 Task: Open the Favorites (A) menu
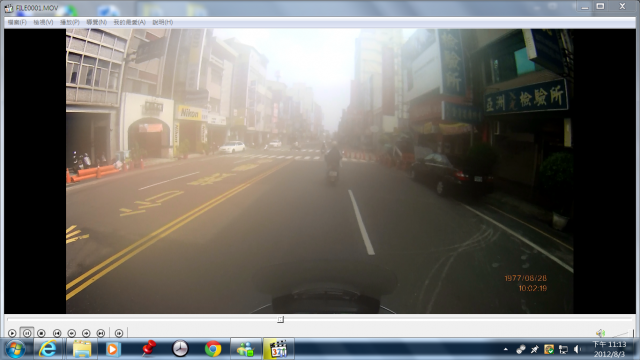pyautogui.click(x=129, y=22)
